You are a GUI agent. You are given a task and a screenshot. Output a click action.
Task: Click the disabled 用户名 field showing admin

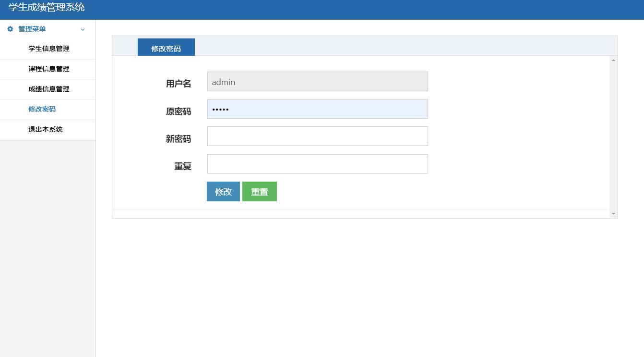coord(317,81)
